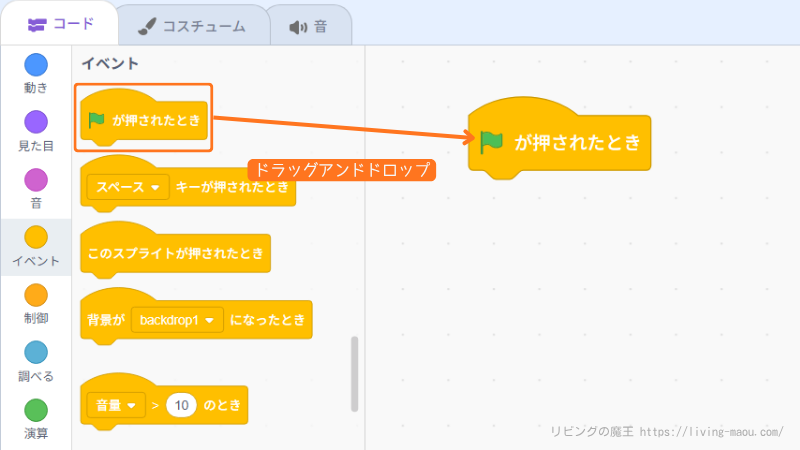Open the backdrop1 dropdown
Image resolution: width=800 pixels, height=450 pixels.
181,321
